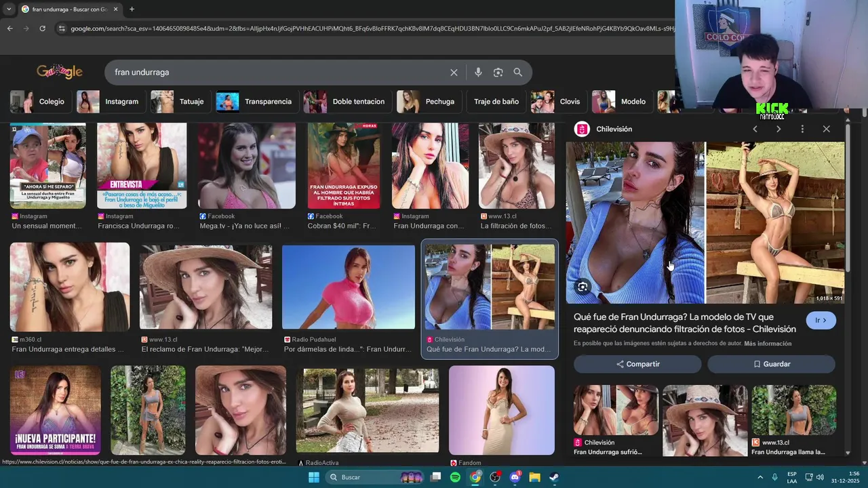Image resolution: width=868 pixels, height=488 pixels.
Task: Open Google Lens search by image icon
Action: click(498, 73)
